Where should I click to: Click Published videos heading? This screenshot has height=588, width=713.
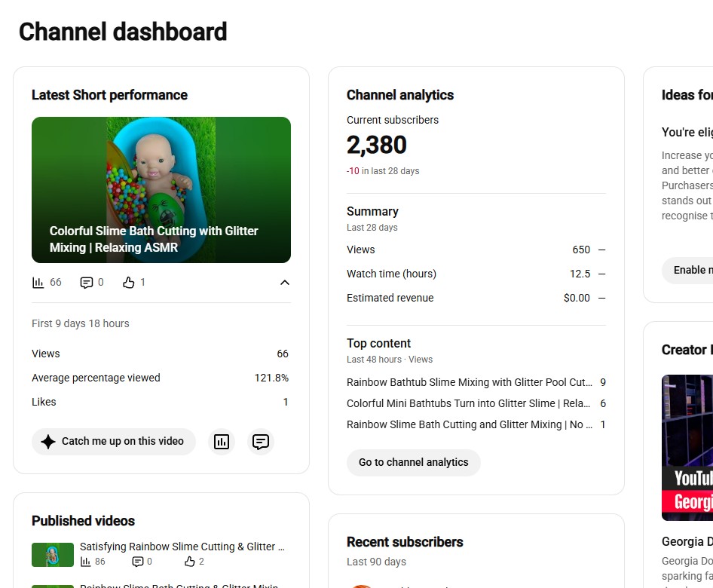pos(83,521)
